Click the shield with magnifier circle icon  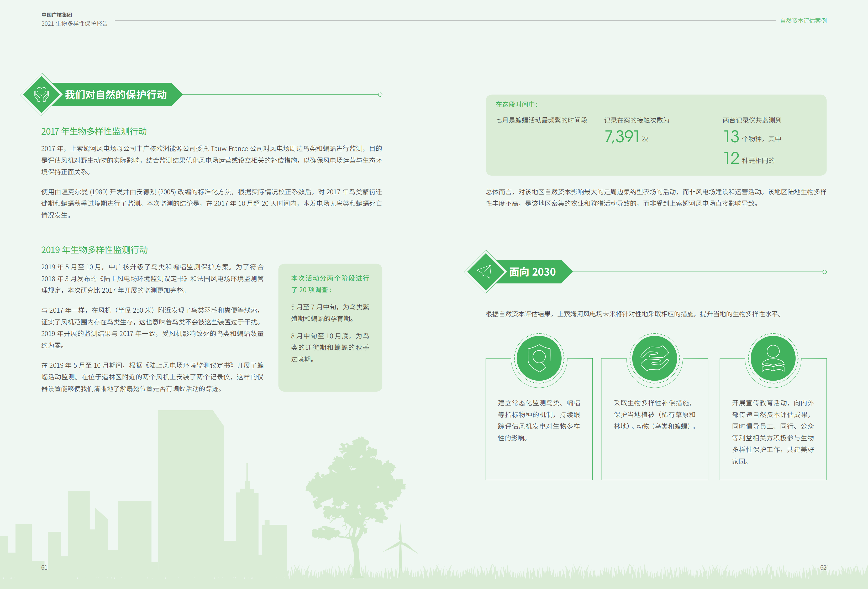click(x=539, y=358)
